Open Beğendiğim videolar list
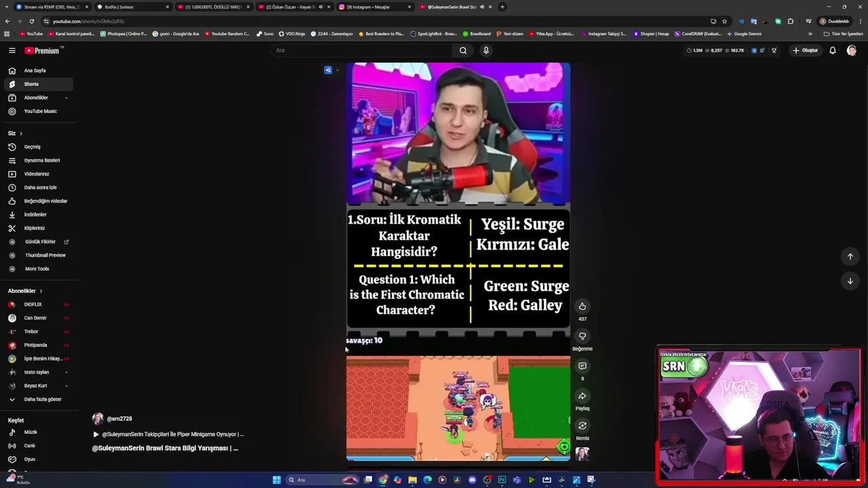The image size is (868, 488). [x=38, y=201]
